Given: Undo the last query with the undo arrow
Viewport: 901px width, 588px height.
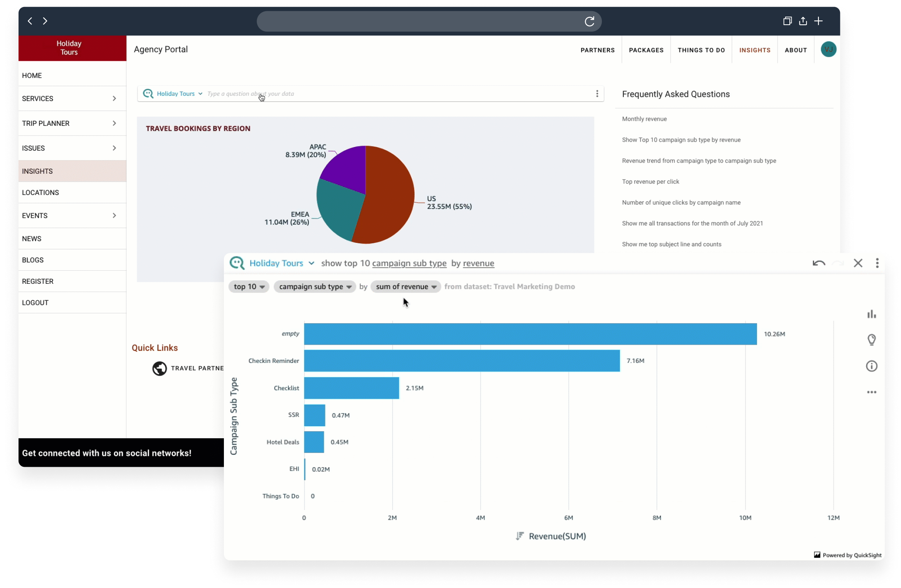Looking at the screenshot, I should tap(819, 263).
